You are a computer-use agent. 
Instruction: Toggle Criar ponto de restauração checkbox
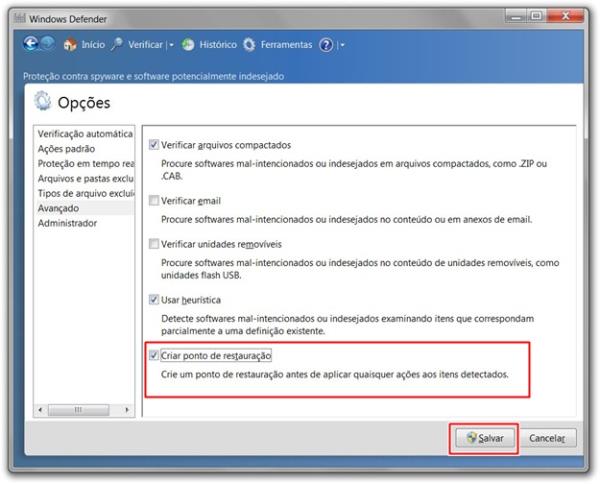click(x=154, y=355)
